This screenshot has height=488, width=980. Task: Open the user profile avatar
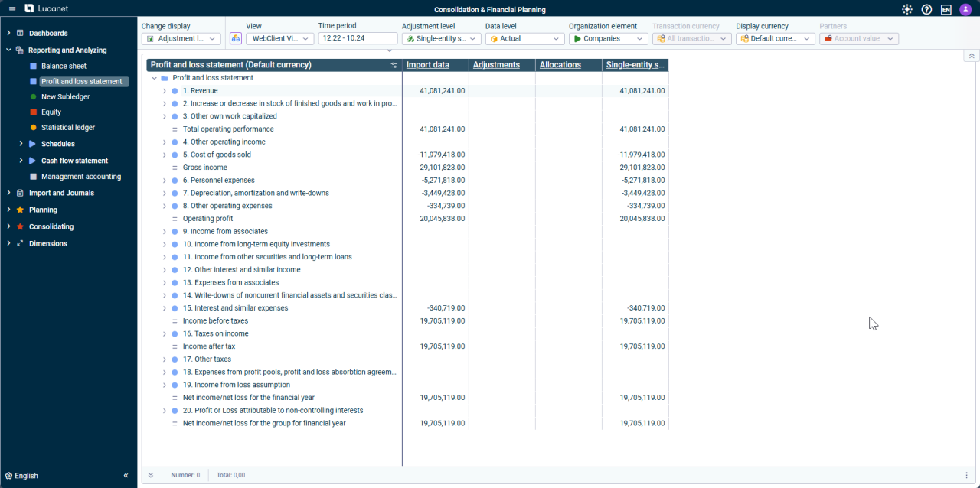pyautogui.click(x=965, y=9)
